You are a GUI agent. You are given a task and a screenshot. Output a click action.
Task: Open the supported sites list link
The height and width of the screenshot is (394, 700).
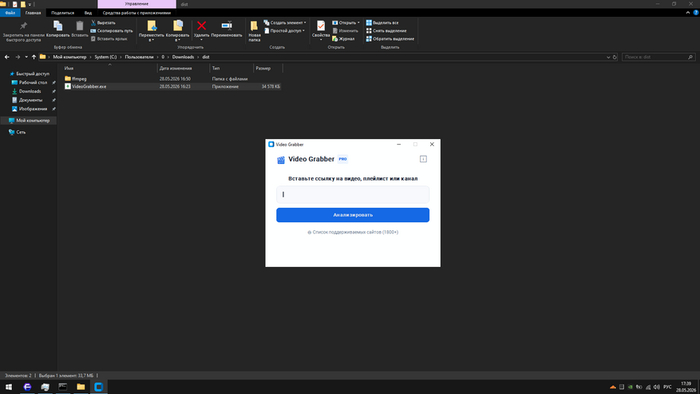(353, 232)
